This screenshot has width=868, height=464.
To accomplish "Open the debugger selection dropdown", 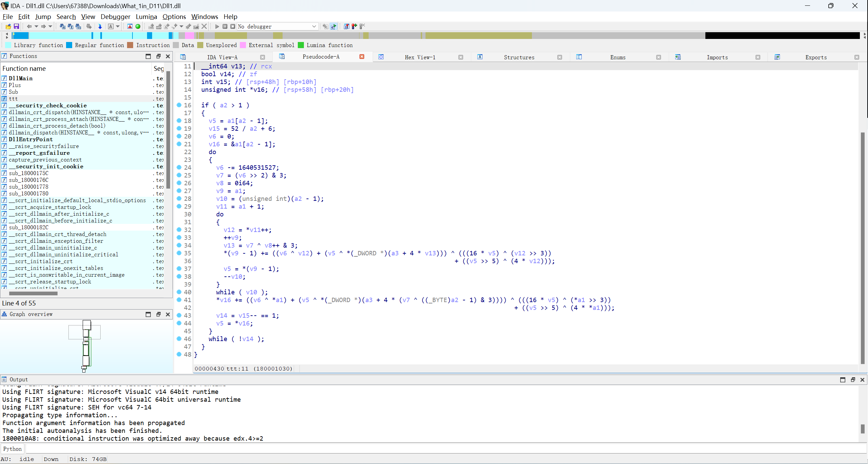I will tap(277, 26).
